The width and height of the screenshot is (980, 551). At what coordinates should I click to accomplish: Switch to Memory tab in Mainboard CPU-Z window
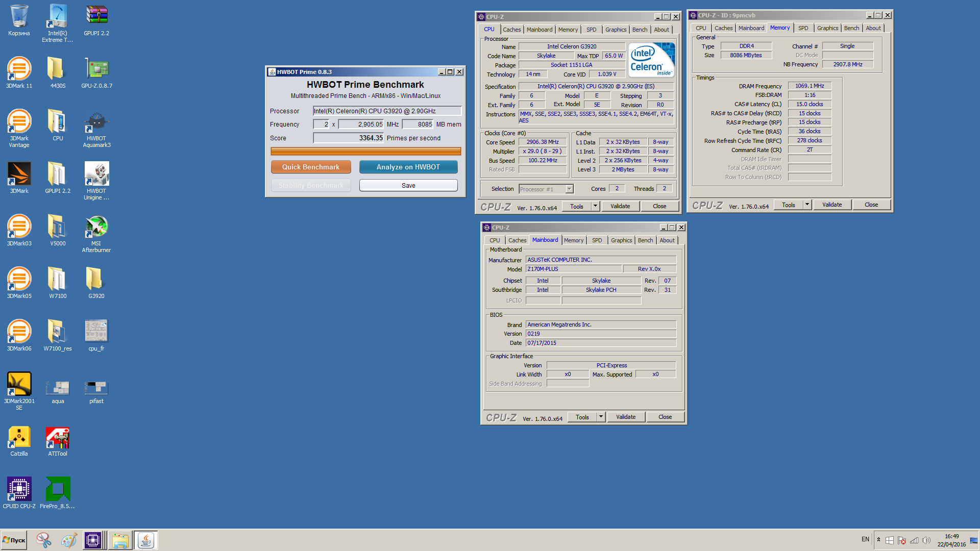coord(574,240)
